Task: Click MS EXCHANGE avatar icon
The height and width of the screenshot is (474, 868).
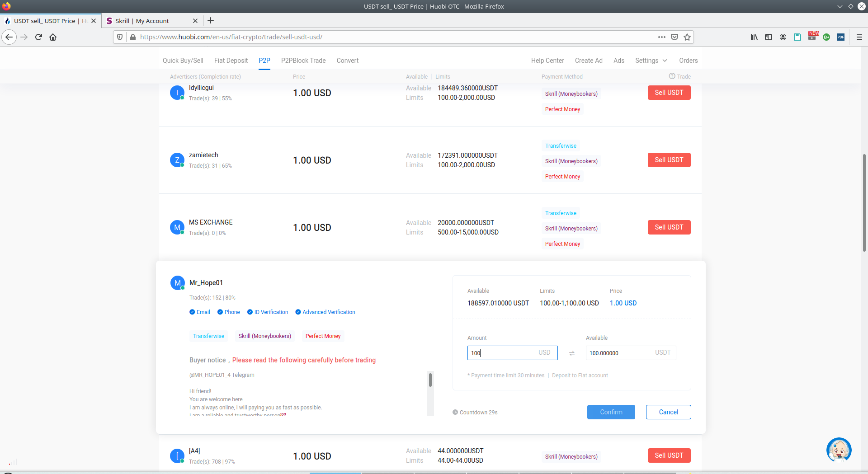Action: point(177,227)
